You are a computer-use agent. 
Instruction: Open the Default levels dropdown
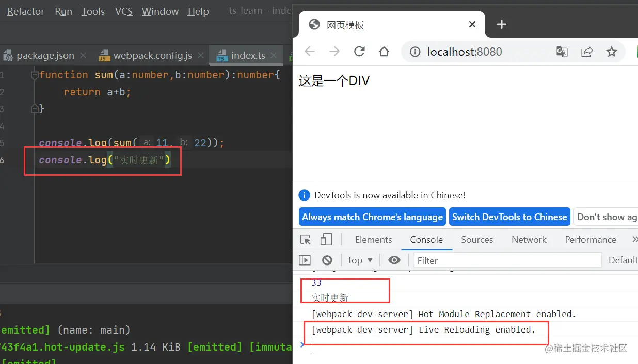tap(623, 260)
